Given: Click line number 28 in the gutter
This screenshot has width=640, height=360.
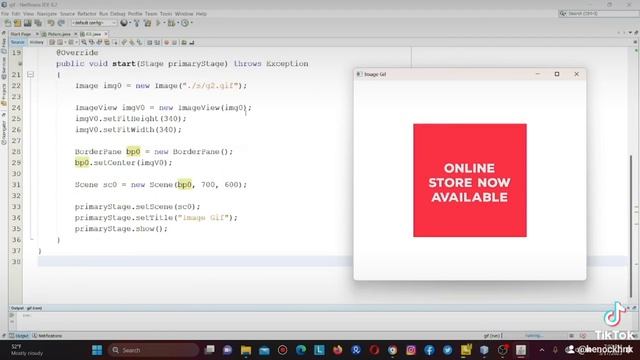Looking at the screenshot, I should click(x=16, y=151).
